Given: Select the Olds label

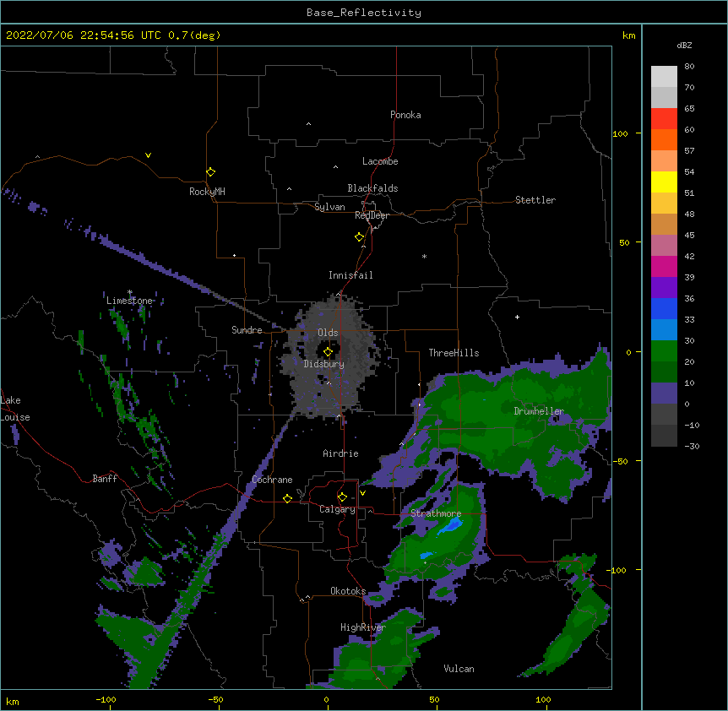Looking at the screenshot, I should tap(328, 333).
